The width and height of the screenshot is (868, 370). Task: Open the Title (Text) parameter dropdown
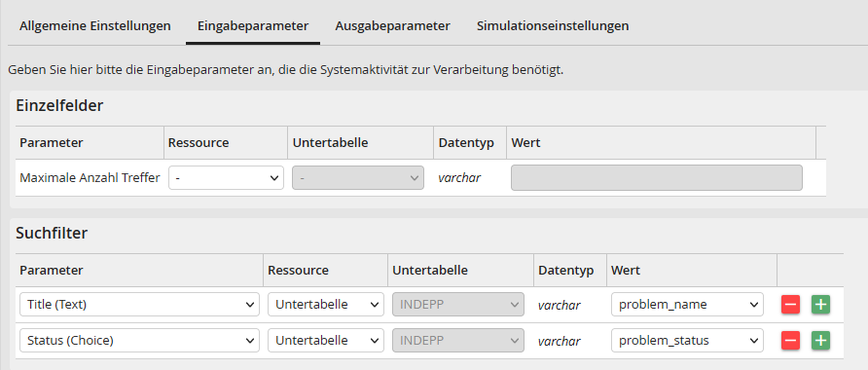(x=139, y=304)
